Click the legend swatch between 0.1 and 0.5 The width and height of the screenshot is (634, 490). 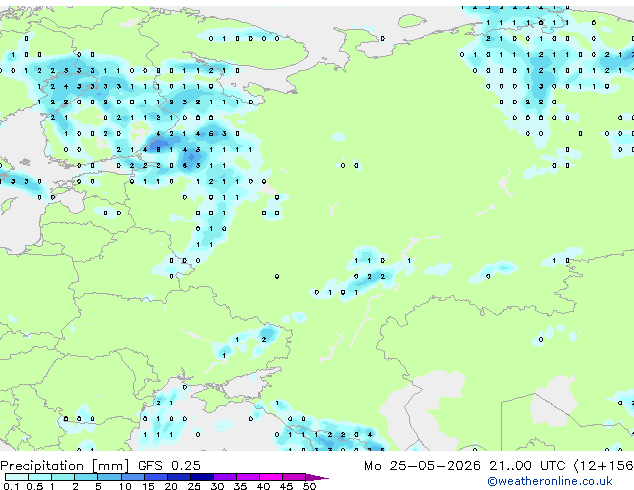(17, 477)
